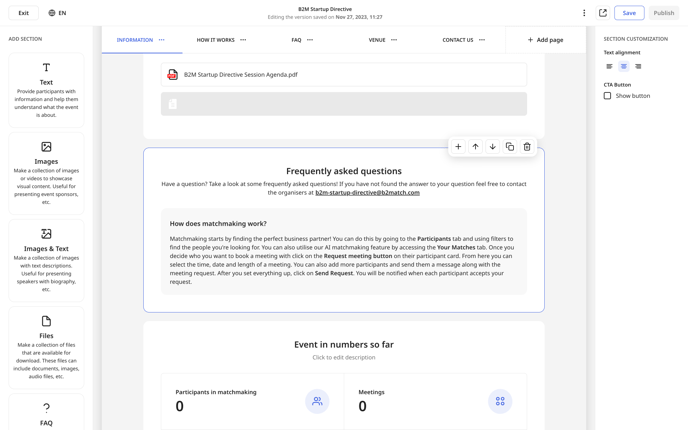Move FAQ section down

(x=492, y=147)
